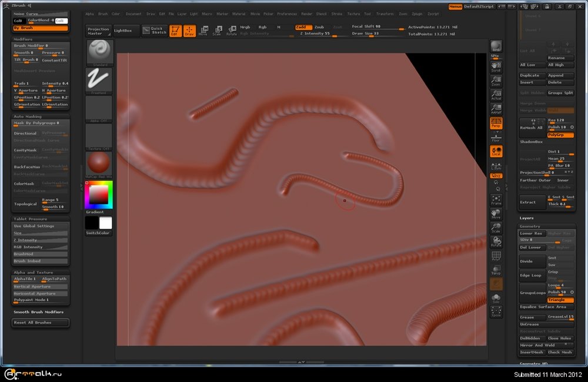Screen dimensions: 588x382
Task: Open the By Brush noise dropdown
Action: pos(40,28)
